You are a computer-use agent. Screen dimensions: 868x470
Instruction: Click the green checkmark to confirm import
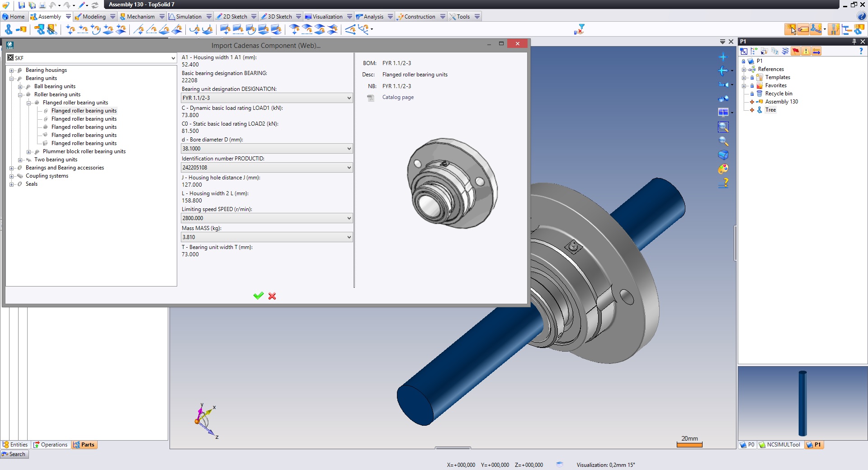coord(258,296)
